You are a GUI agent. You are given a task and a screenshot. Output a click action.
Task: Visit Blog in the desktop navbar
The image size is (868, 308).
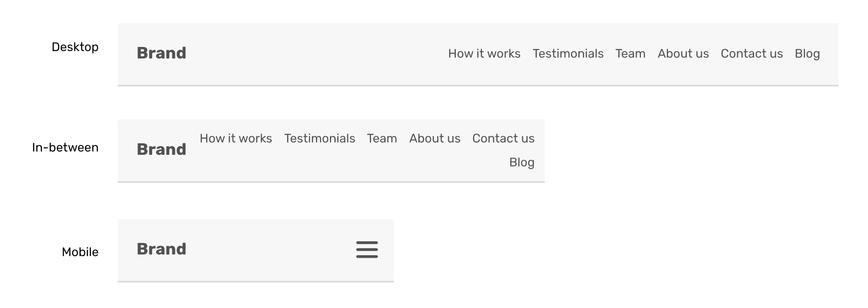[x=807, y=54]
